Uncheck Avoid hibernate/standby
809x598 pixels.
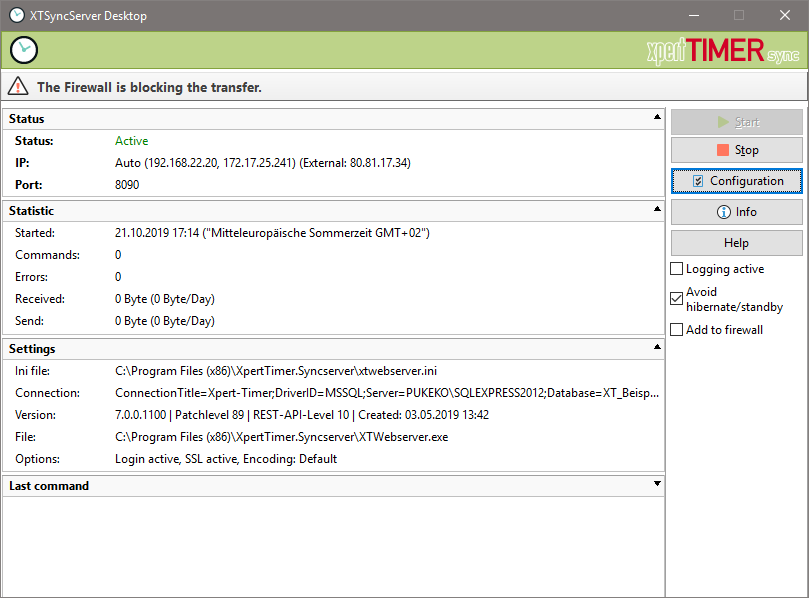click(x=677, y=298)
